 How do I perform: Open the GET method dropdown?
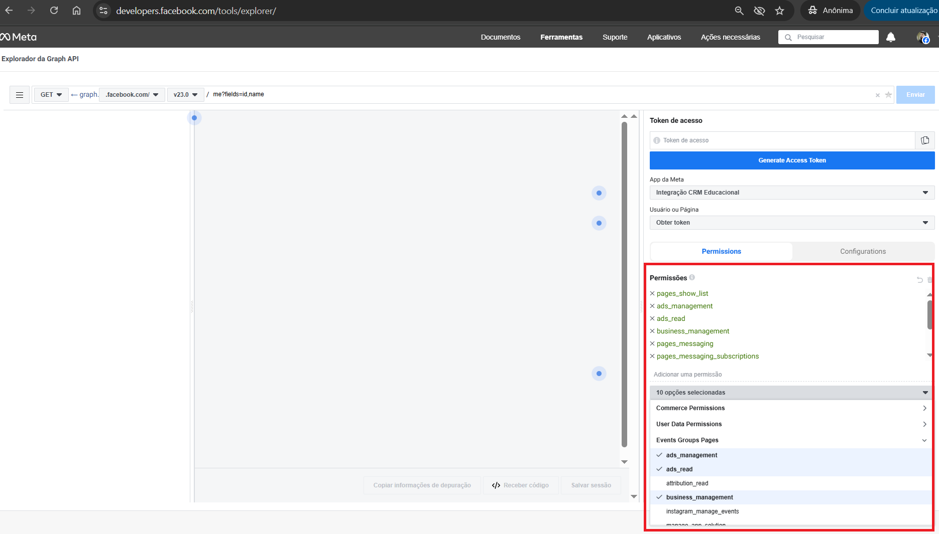coord(51,95)
